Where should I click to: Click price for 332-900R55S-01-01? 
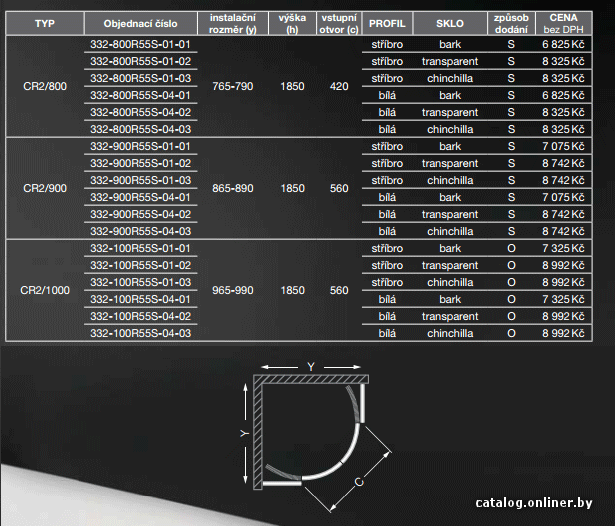tap(563, 146)
